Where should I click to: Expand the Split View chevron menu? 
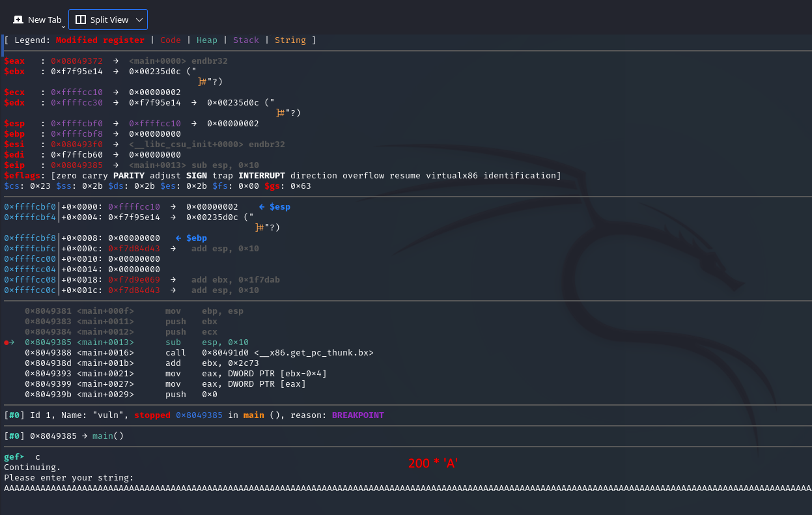click(139, 20)
